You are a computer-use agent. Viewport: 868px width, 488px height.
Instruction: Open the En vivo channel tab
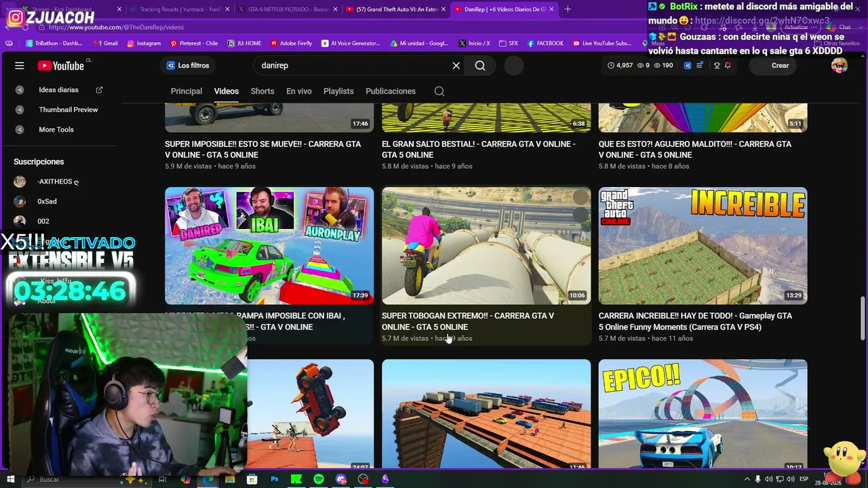click(x=299, y=91)
